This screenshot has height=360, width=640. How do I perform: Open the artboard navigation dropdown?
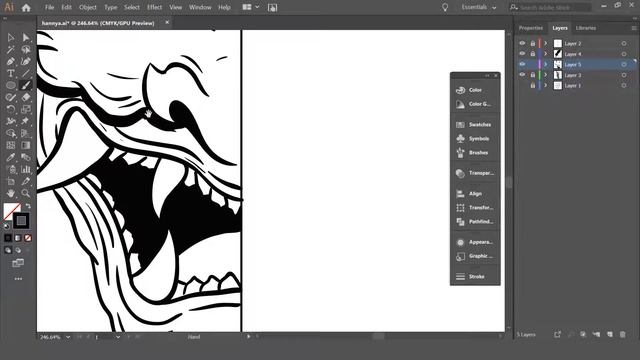[118, 337]
